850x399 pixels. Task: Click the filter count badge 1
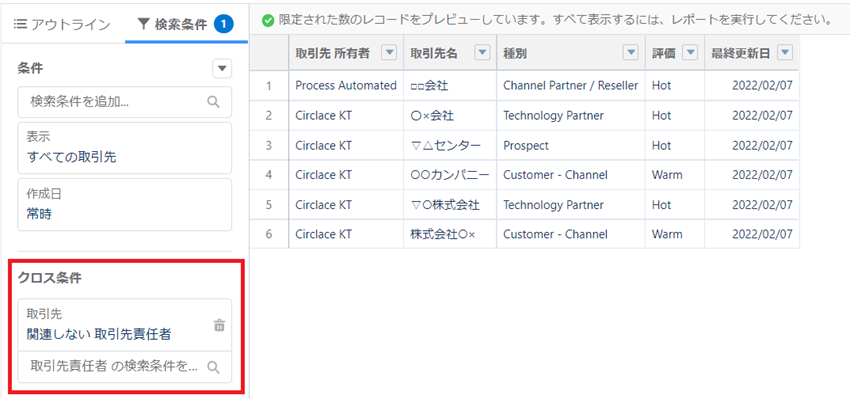coord(223,23)
